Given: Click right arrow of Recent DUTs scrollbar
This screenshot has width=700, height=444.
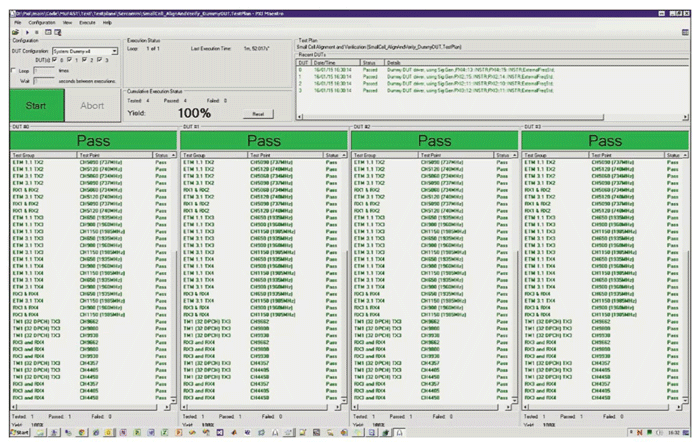Looking at the screenshot, I should click(685, 117).
